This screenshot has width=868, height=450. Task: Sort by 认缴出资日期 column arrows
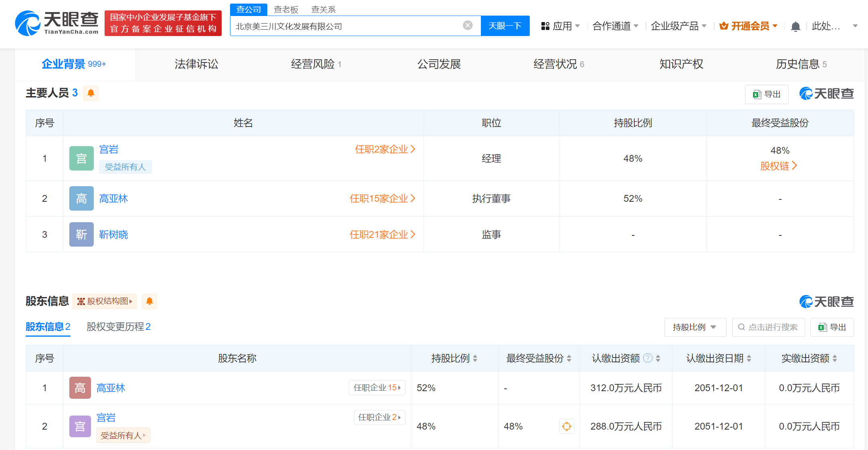[x=749, y=358]
